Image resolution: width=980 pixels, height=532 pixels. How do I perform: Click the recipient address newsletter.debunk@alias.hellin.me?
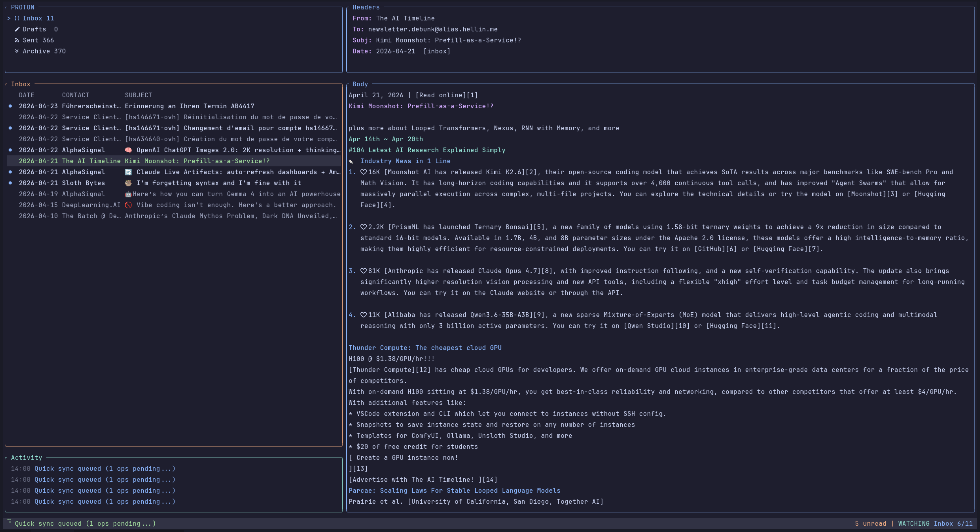pyautogui.click(x=433, y=29)
